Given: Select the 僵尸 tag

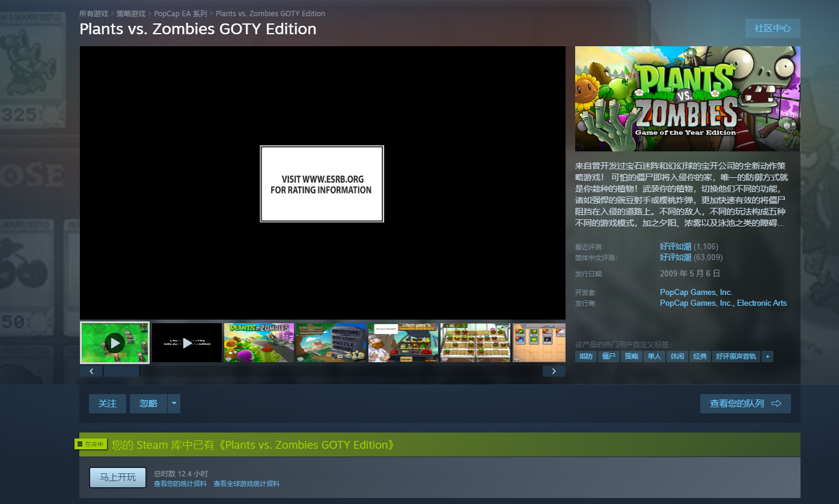Looking at the screenshot, I should click(609, 356).
